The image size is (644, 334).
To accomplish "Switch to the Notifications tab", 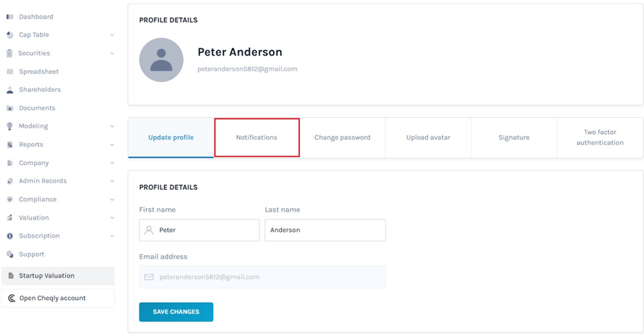I will pyautogui.click(x=257, y=138).
